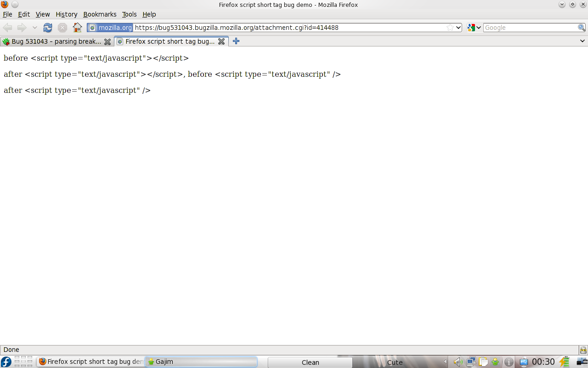Open the Tools menu
The height and width of the screenshot is (368, 588).
[130, 14]
